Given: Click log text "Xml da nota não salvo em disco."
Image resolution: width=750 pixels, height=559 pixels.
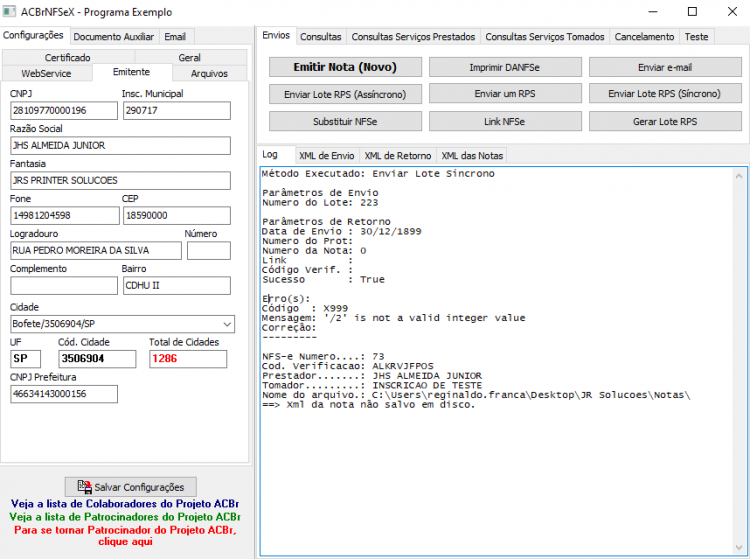Looking at the screenshot, I should tap(381, 405).
